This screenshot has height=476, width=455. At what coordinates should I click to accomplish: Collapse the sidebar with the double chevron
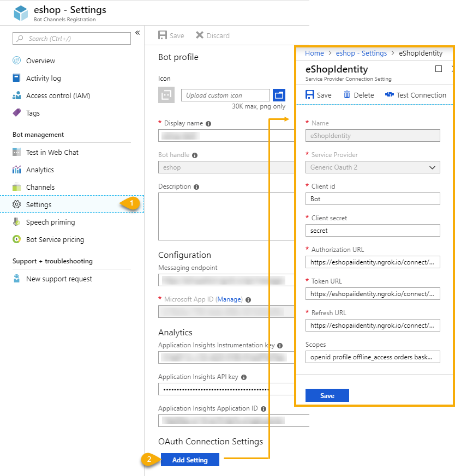(x=137, y=33)
